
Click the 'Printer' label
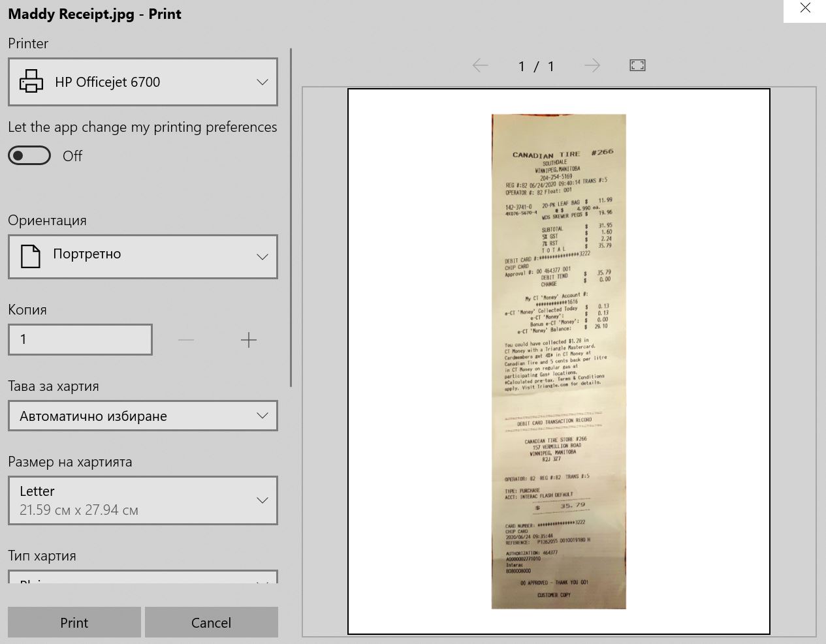pyautogui.click(x=28, y=44)
